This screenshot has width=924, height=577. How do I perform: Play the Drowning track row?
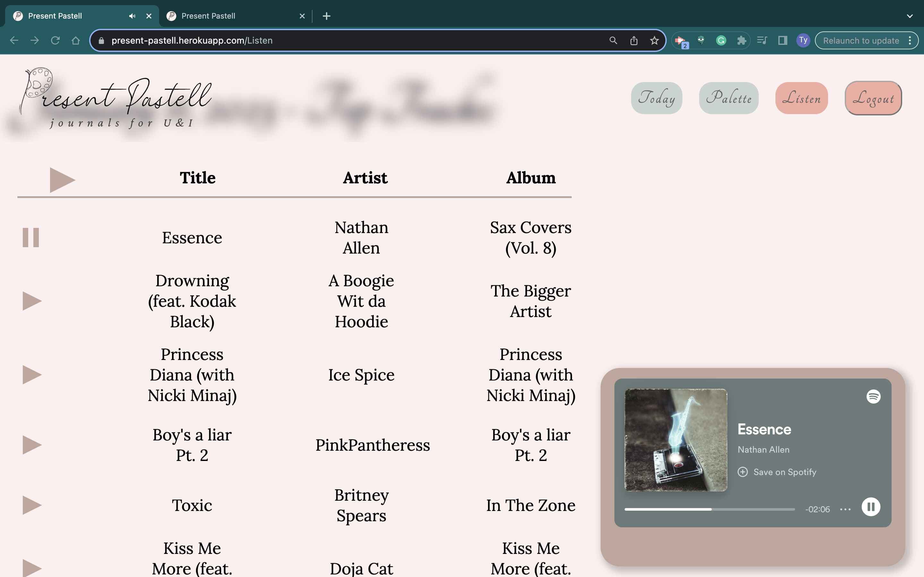[x=31, y=301]
